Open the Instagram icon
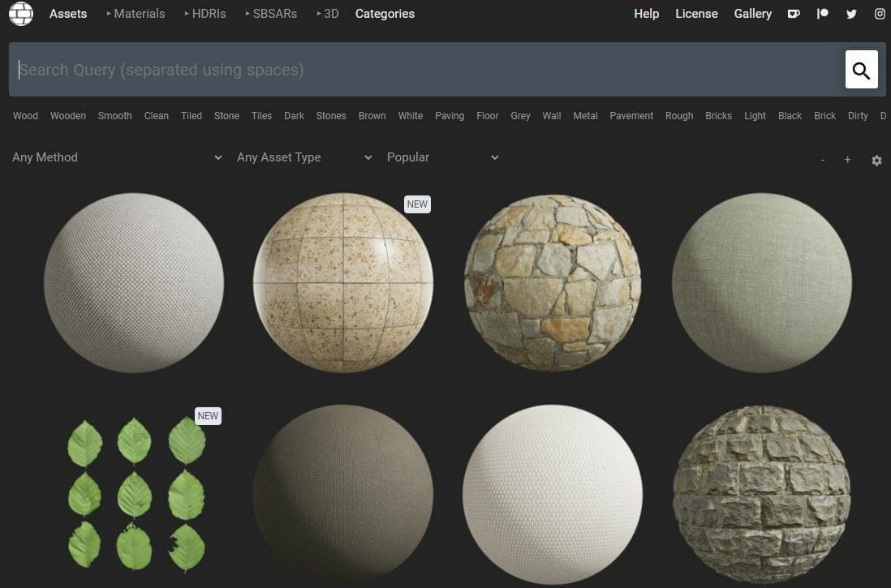891x588 pixels. pos(880,13)
